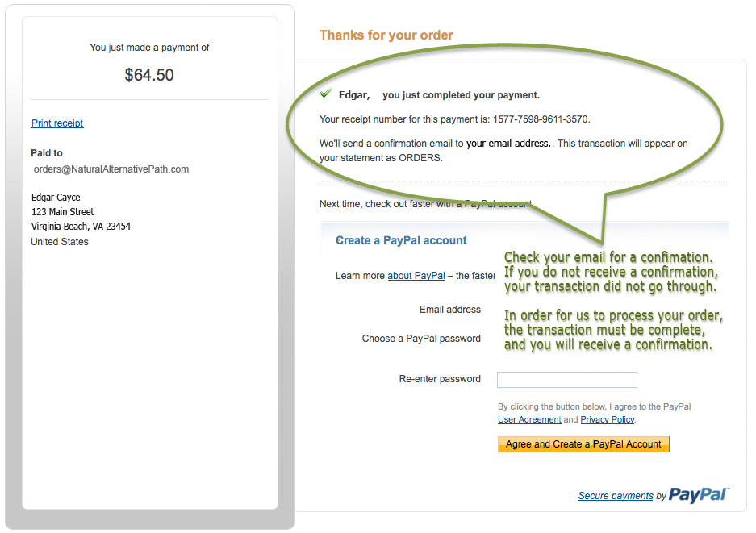Click the PayPal logo
This screenshot has width=756, height=533.
coord(699,495)
